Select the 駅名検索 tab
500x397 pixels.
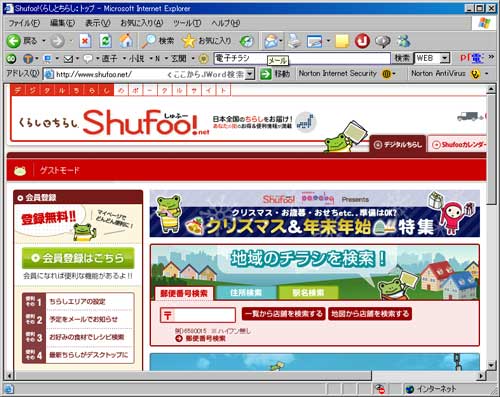pos(308,293)
